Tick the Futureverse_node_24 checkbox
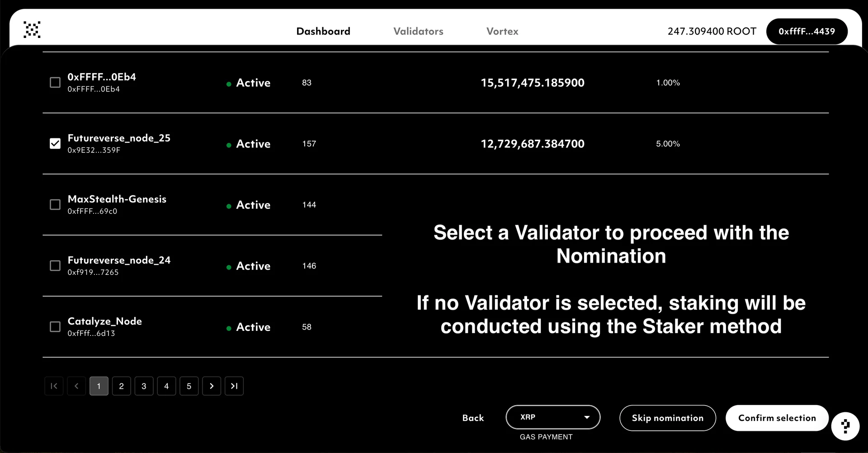The width and height of the screenshot is (868, 453). [x=55, y=266]
